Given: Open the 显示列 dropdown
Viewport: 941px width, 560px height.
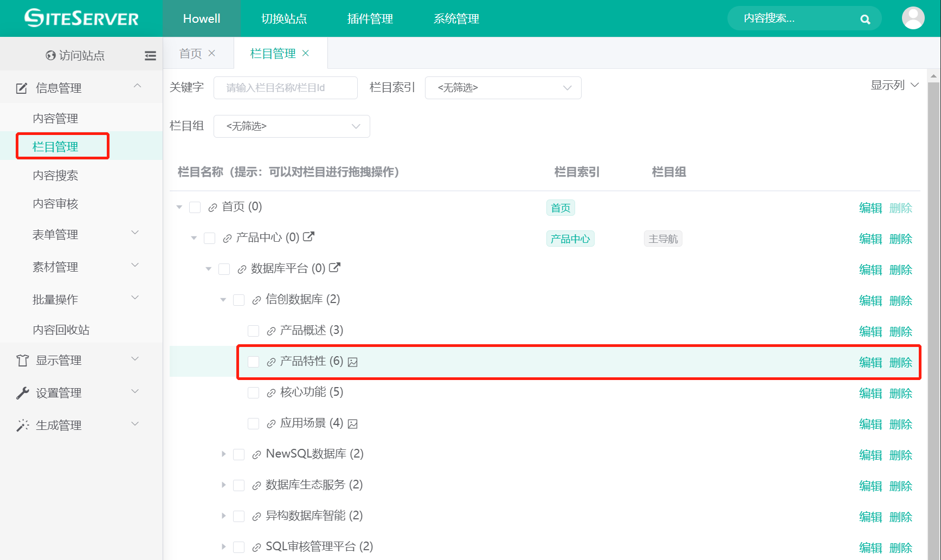Looking at the screenshot, I should click(894, 85).
